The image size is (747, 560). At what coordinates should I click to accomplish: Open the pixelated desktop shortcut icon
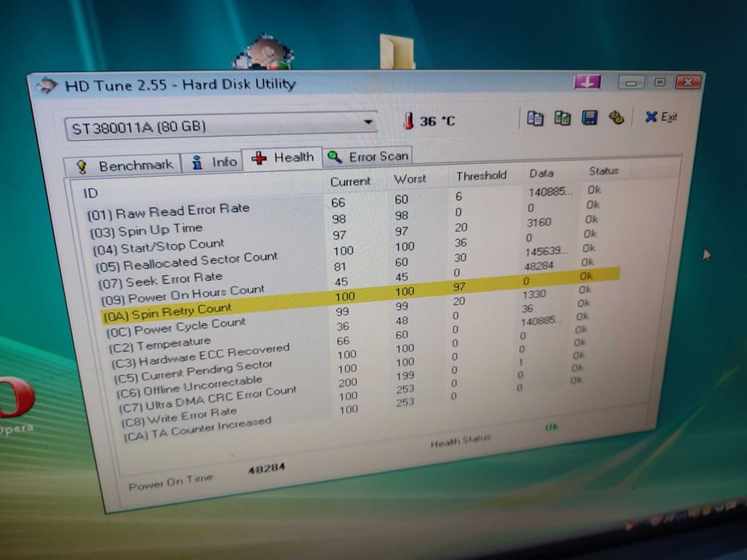tap(263, 53)
